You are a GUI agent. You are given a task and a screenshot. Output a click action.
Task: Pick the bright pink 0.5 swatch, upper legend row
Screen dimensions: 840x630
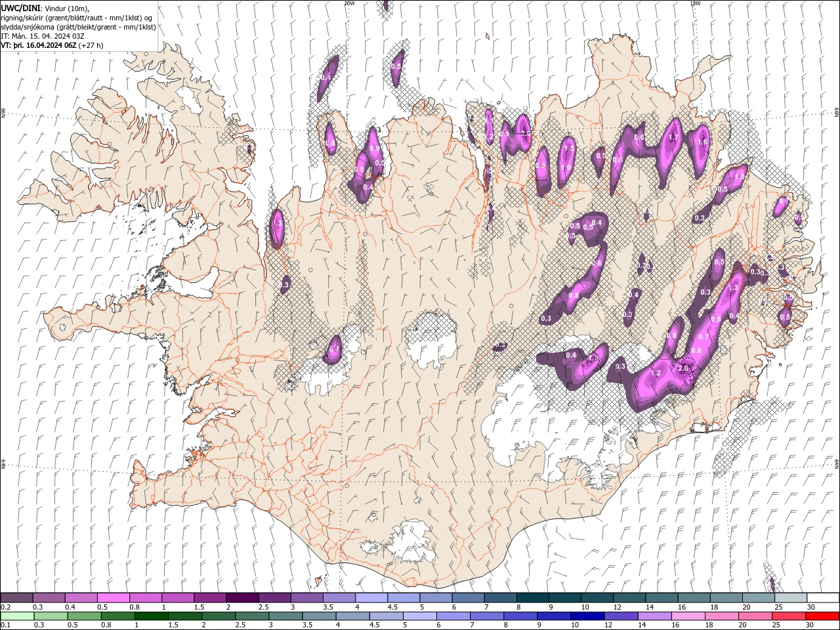click(113, 598)
